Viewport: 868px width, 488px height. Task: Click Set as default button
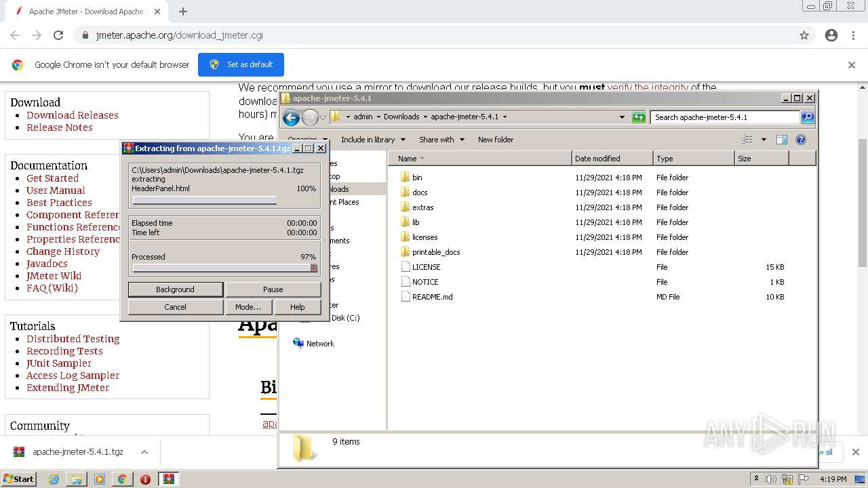(x=241, y=64)
